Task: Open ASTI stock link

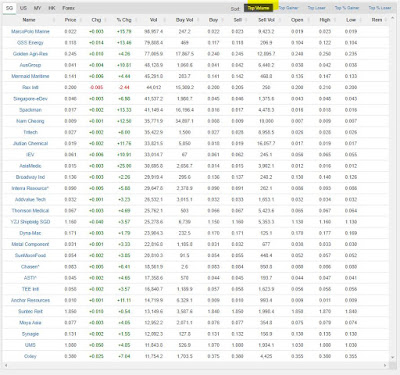Action: 30,278
